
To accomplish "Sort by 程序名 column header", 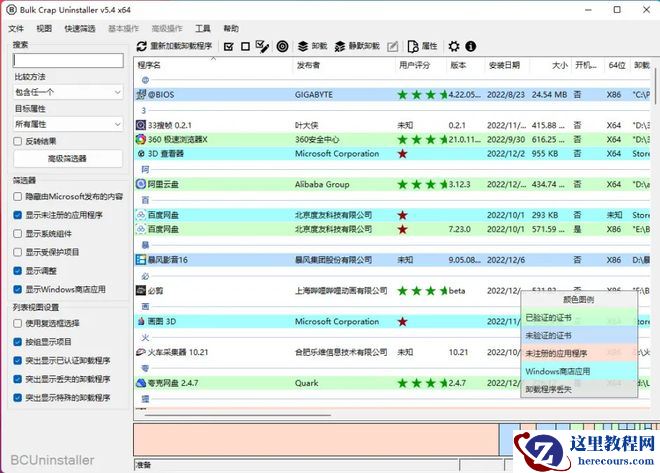I will tap(213, 65).
